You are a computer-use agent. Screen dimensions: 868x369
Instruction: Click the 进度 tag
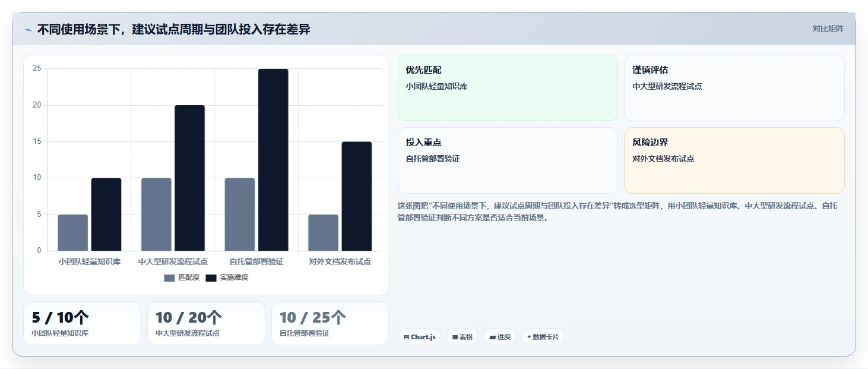point(500,337)
